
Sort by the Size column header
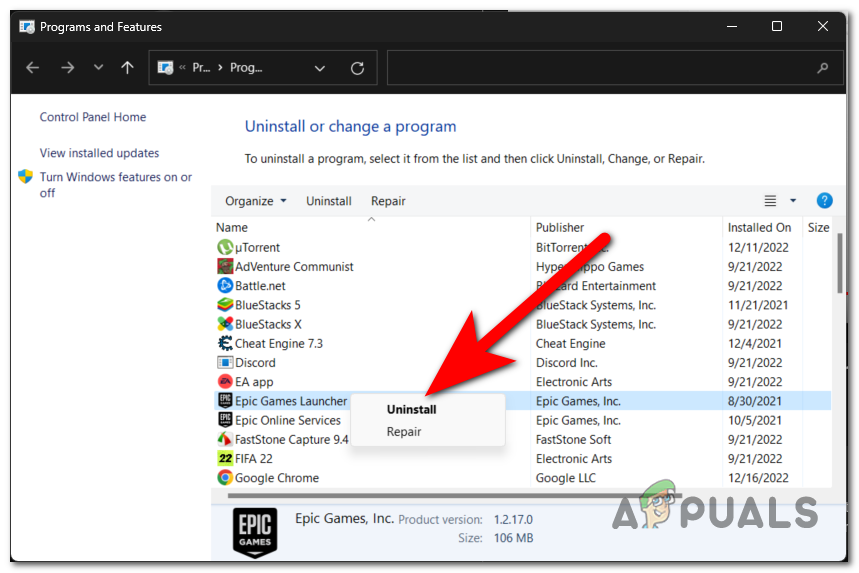(818, 227)
